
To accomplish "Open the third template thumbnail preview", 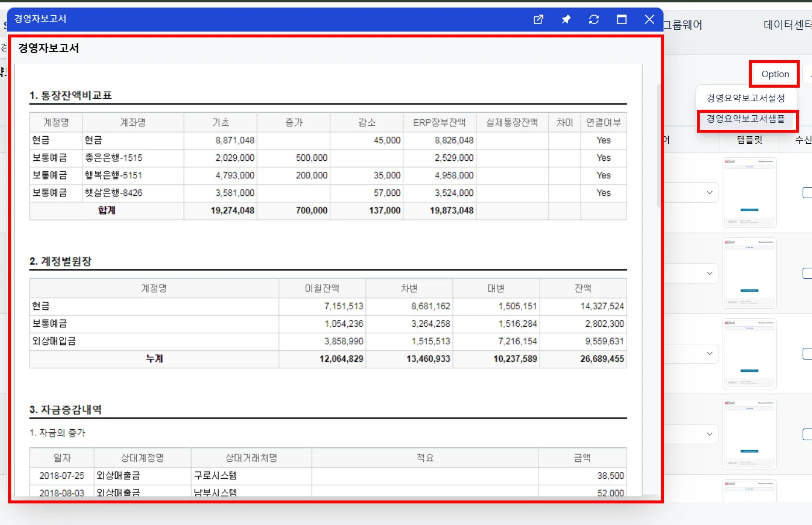I will point(749,354).
